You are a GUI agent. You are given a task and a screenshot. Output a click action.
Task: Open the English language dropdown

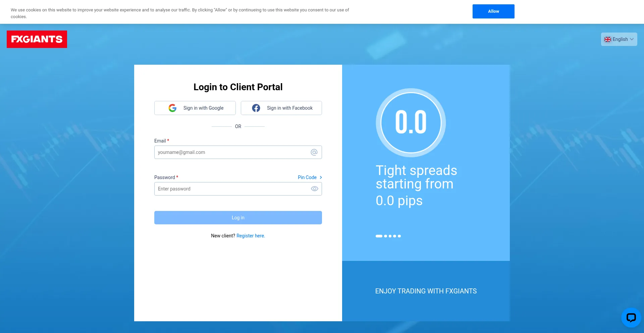coord(619,39)
